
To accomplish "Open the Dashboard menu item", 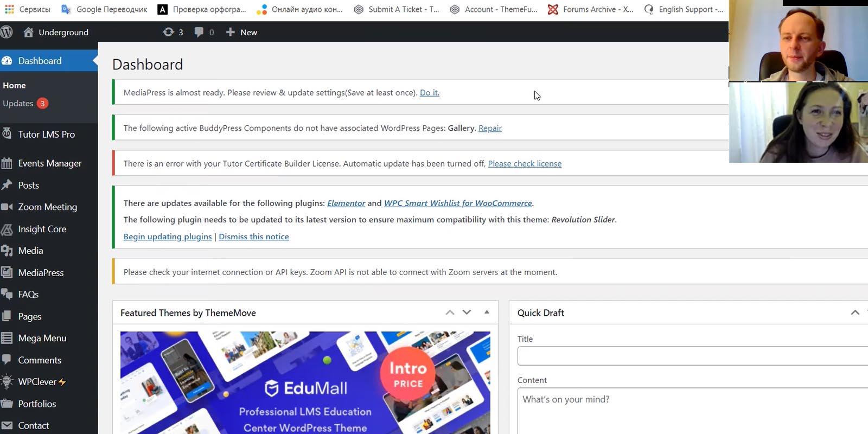I will pos(49,61).
